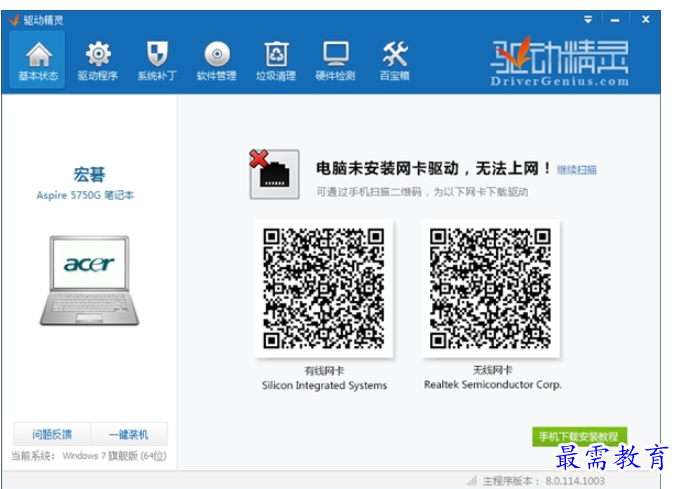Minimize the 驱动精灵 window
Image resolution: width=677 pixels, height=489 pixels.
tap(615, 20)
